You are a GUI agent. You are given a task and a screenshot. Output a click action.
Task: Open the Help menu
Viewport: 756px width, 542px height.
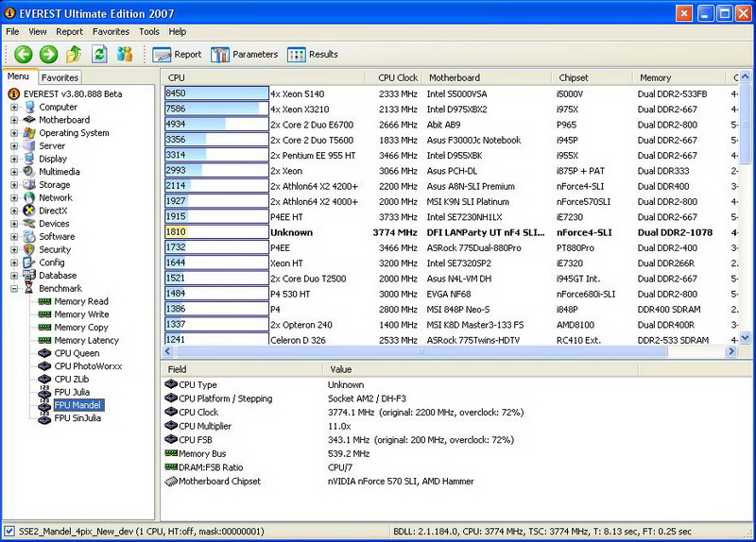click(x=178, y=32)
